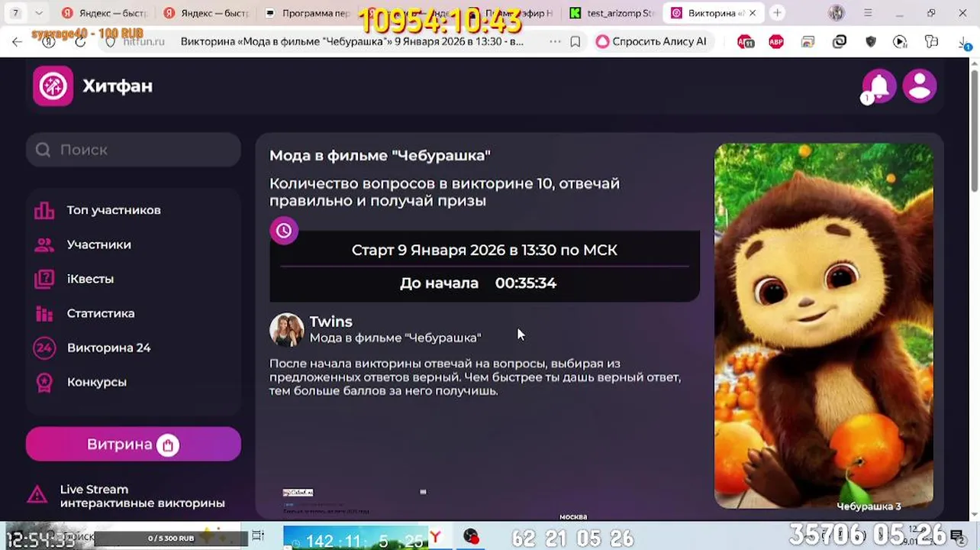Click inside the Поиск search field
980x550 pixels.
pos(134,150)
